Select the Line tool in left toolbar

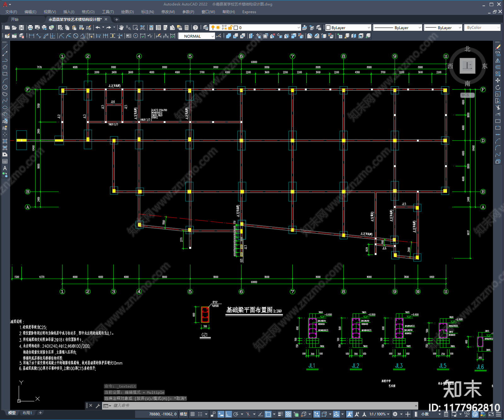click(5, 47)
